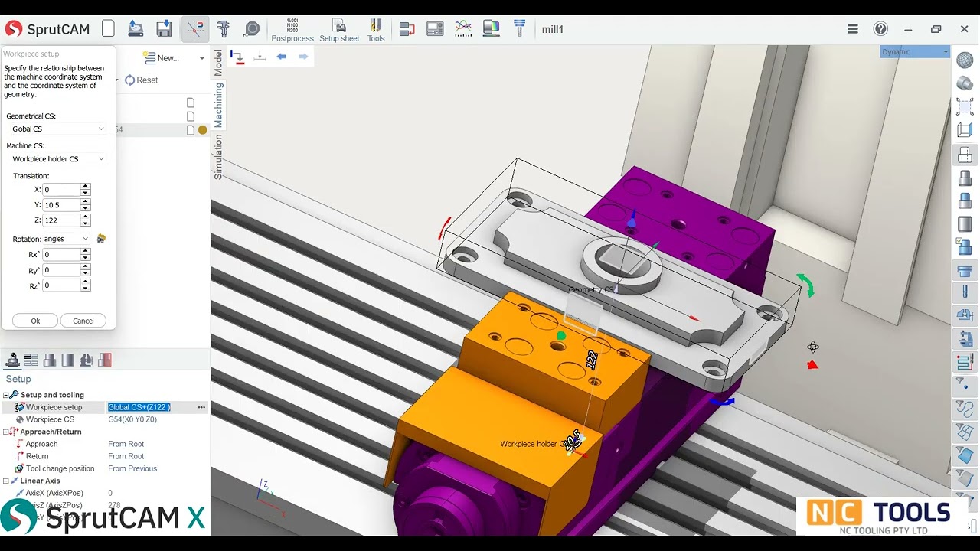Open project with the load disk icon
This screenshot has height=551, width=980.
[x=136, y=29]
